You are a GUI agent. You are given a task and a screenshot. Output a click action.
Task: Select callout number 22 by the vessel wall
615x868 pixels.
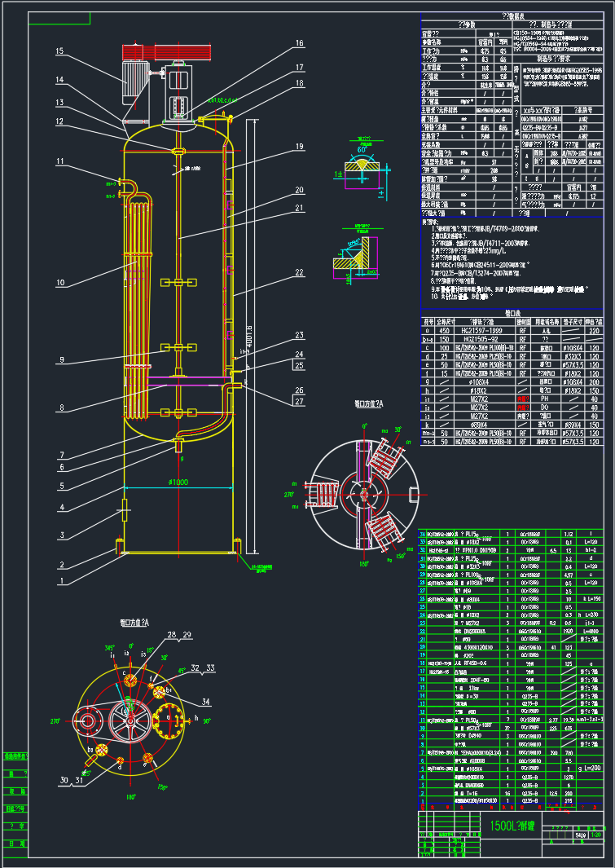click(299, 272)
